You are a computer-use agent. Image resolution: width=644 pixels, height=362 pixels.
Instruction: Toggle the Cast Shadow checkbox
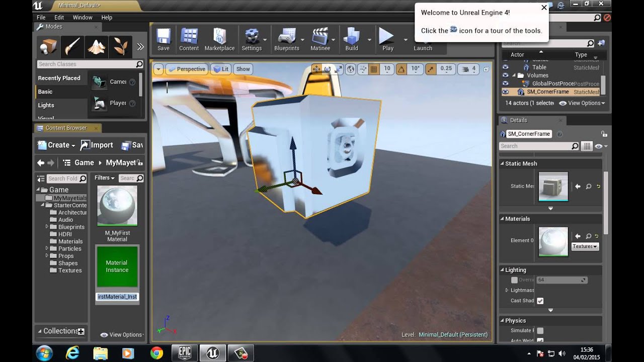click(540, 301)
